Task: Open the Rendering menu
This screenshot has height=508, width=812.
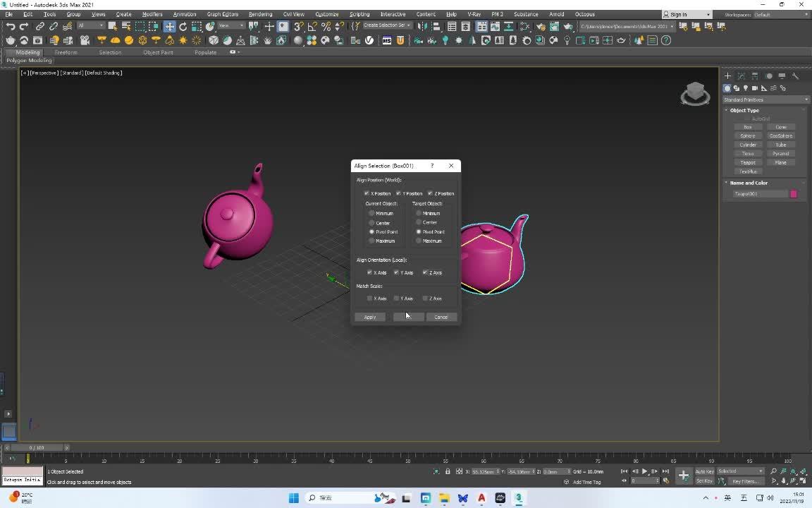Action: [260, 14]
